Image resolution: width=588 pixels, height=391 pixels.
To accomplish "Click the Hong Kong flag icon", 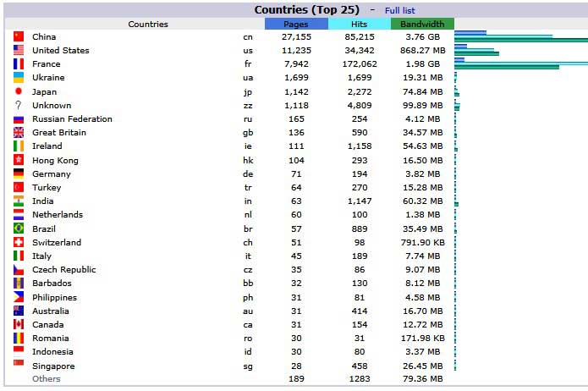I will (19, 160).
